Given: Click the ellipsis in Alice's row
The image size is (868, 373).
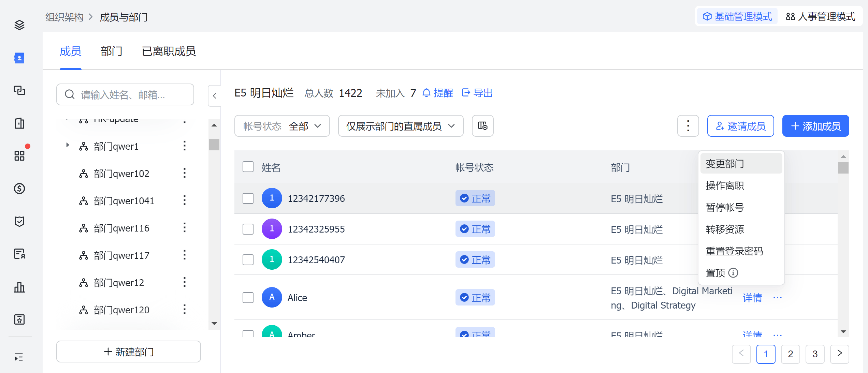Looking at the screenshot, I should point(778,298).
